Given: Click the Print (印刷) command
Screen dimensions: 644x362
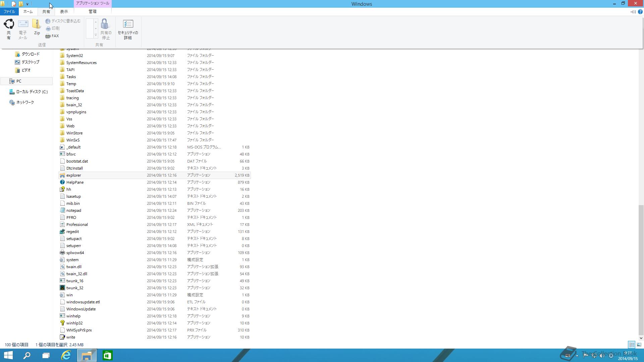Looking at the screenshot, I should 53,28.
